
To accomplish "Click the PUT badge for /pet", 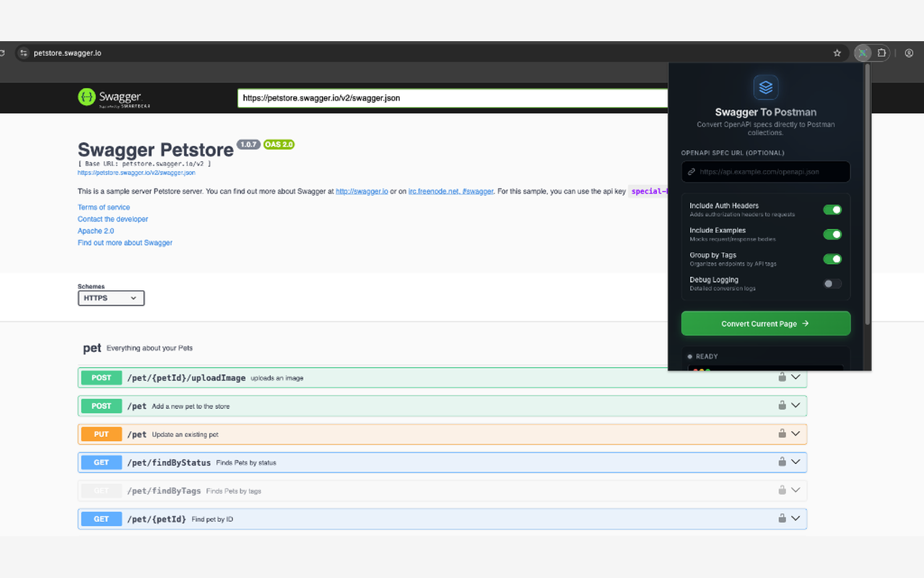I will (102, 434).
